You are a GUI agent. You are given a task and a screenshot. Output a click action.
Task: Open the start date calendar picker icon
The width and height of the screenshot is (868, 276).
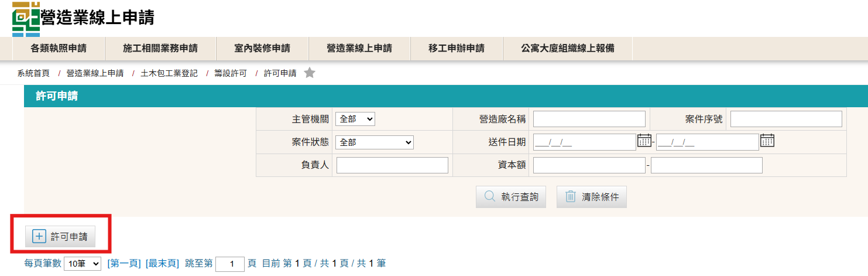pos(644,141)
